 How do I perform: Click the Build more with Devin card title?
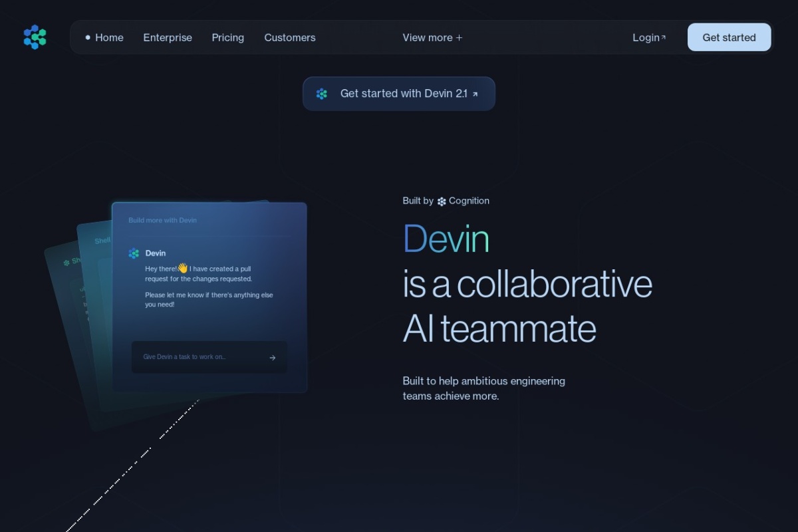pyautogui.click(x=162, y=220)
